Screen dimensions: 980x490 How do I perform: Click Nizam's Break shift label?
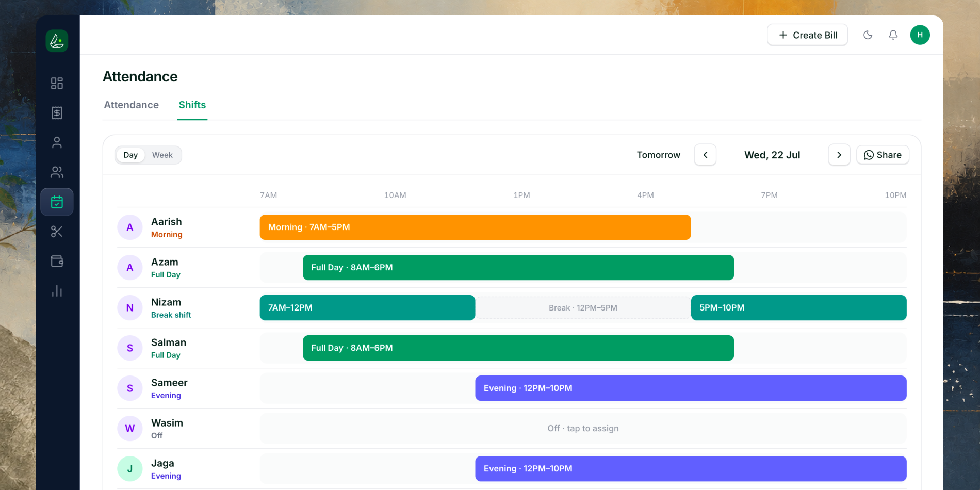tap(171, 315)
